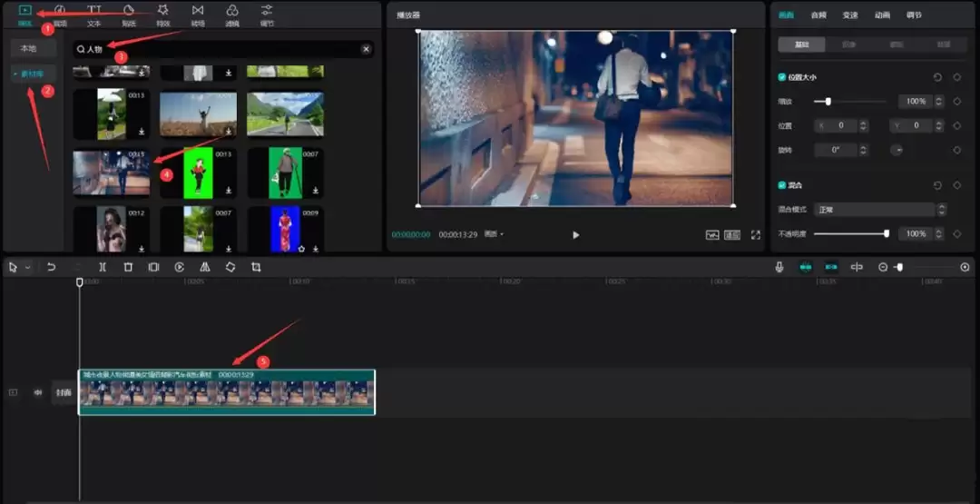Click the 封面 cover button on track
The height and width of the screenshot is (504, 980).
pyautogui.click(x=64, y=392)
